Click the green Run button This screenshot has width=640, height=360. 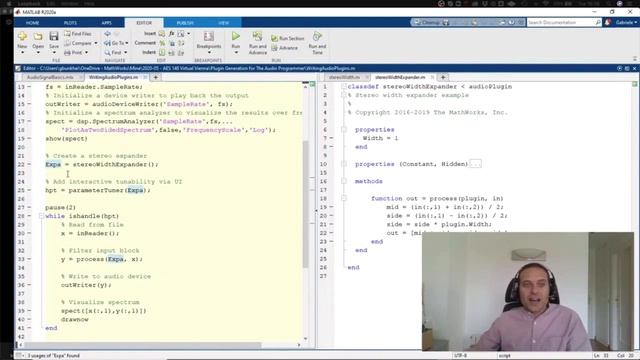coord(236,37)
